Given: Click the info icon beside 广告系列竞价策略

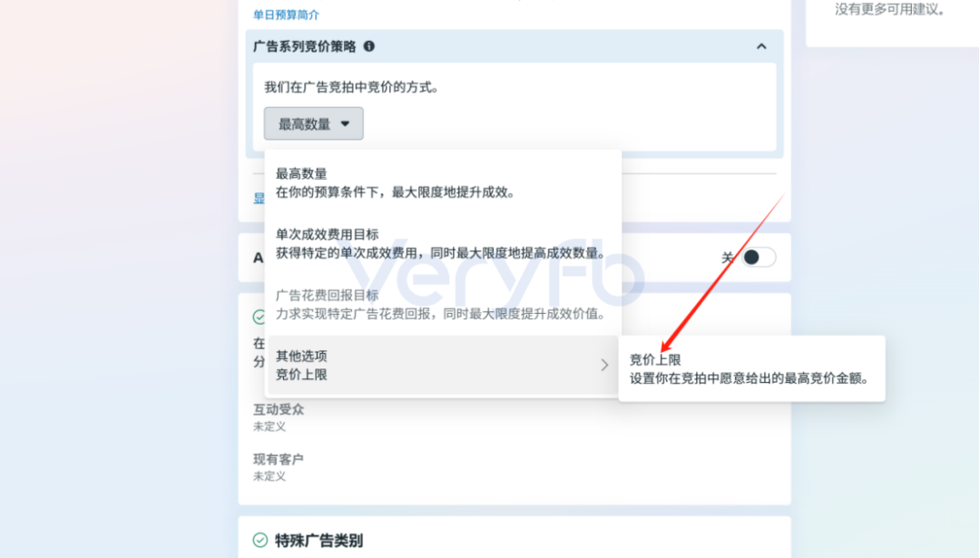Looking at the screenshot, I should pos(369,46).
